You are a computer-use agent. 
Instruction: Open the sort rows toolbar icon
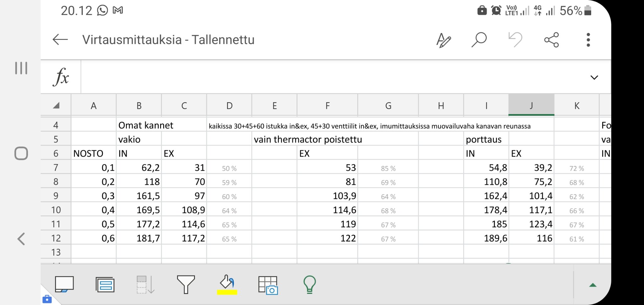pyautogui.click(x=145, y=285)
